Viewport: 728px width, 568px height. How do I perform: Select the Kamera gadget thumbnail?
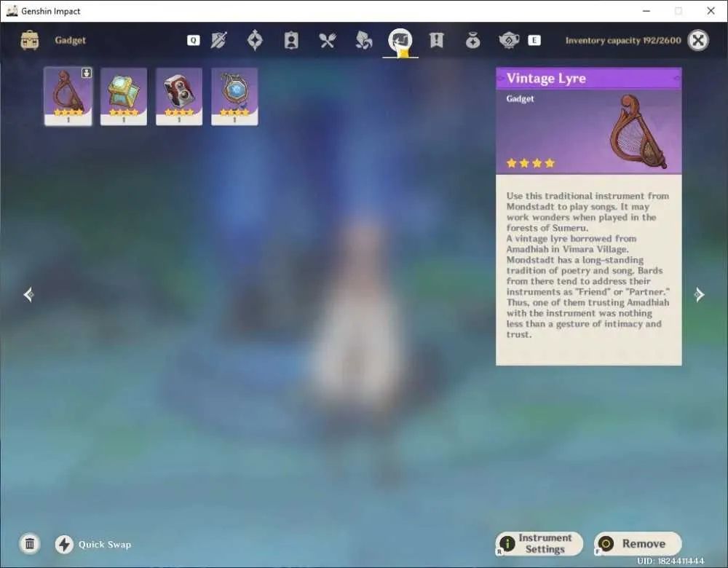pyautogui.click(x=179, y=97)
